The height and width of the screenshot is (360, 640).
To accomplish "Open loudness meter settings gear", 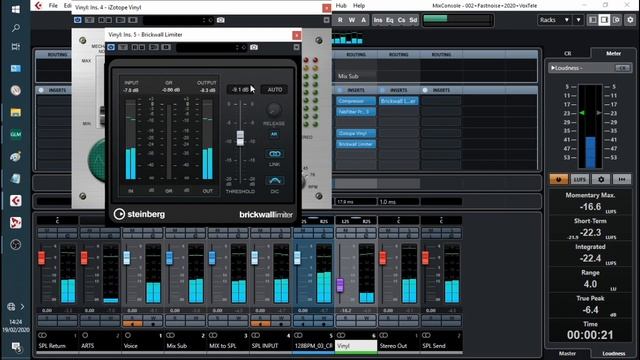I will 601,179.
